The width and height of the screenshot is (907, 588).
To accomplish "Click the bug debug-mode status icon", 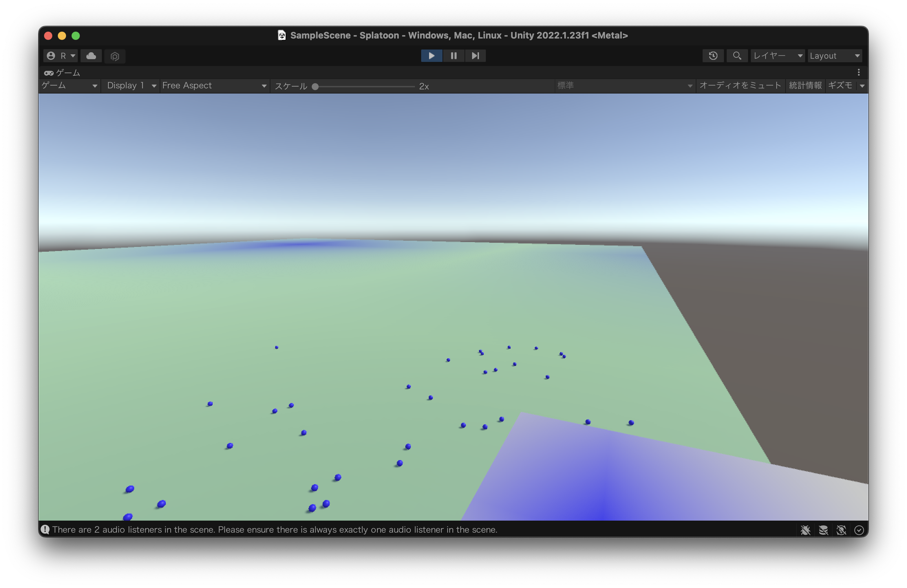I will 805,530.
